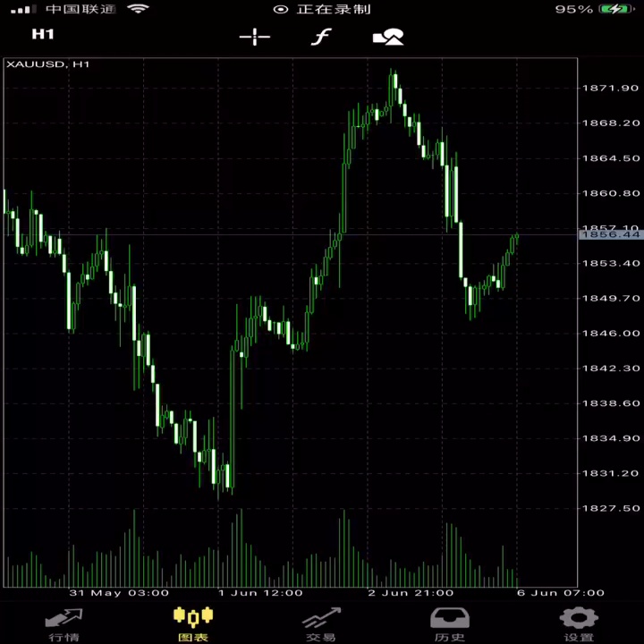644x644 pixels.
Task: Tap the 1868.20 price axis label
Action: point(611,123)
